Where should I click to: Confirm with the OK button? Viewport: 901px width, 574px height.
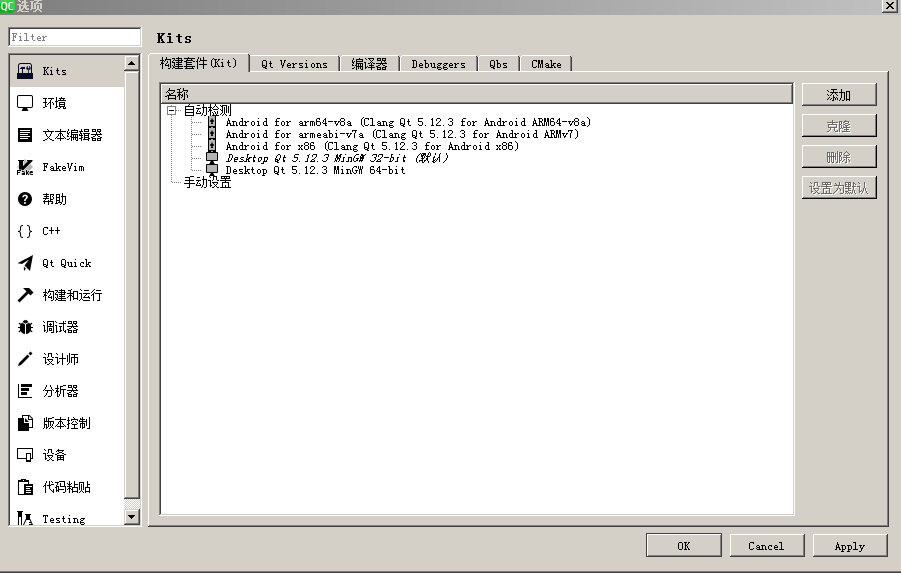tap(684, 546)
